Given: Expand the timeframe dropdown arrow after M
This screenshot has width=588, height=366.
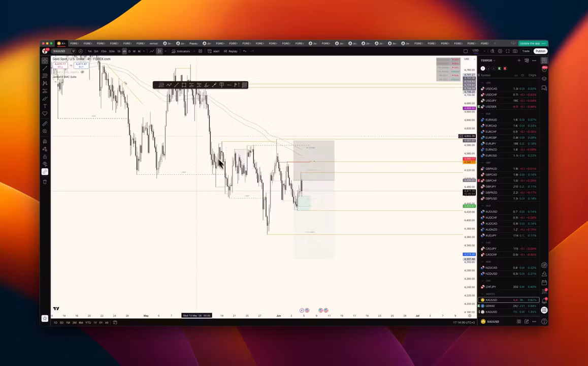Looking at the screenshot, I should [x=144, y=51].
